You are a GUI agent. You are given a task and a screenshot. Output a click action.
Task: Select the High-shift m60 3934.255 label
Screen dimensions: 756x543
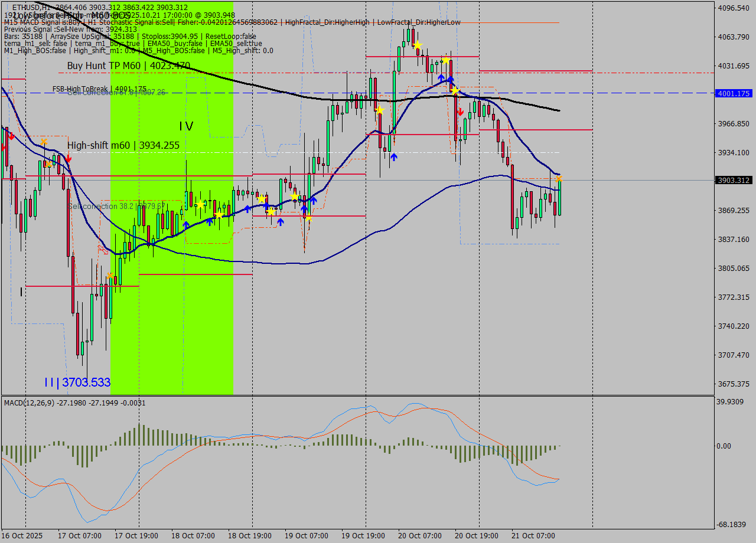(123, 145)
